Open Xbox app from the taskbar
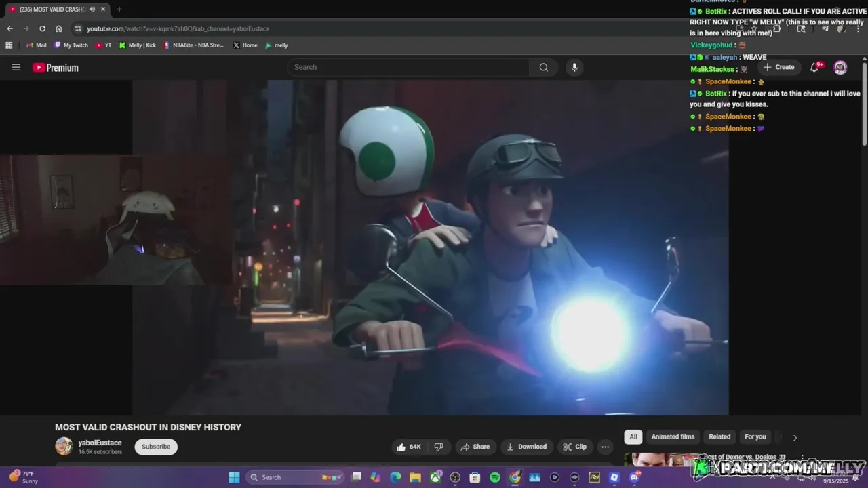Screen dimensions: 868x488 435,477
